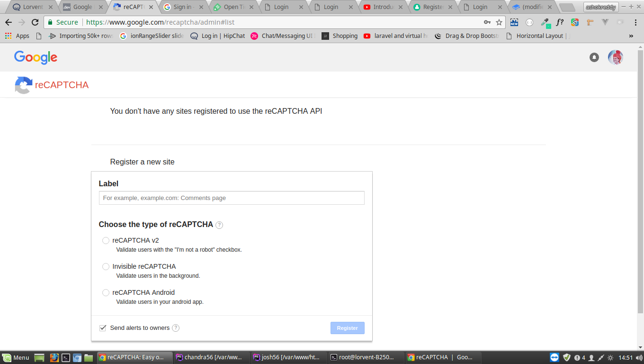This screenshot has height=364, width=644.
Task: Bookmark this page with the star icon
Action: tap(499, 22)
